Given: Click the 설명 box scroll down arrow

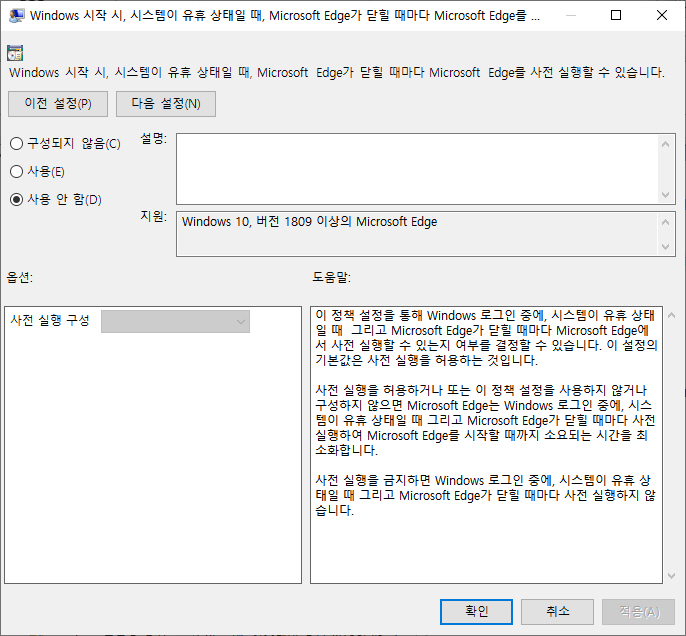Looking at the screenshot, I should 666,195.
